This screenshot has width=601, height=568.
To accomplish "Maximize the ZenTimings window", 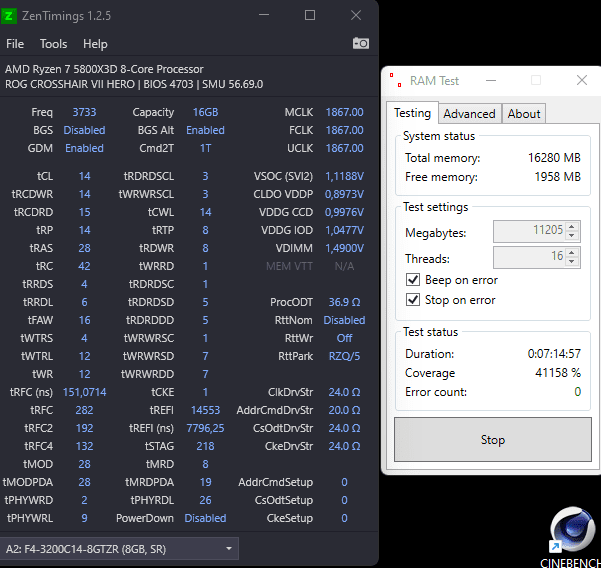I will [310, 15].
